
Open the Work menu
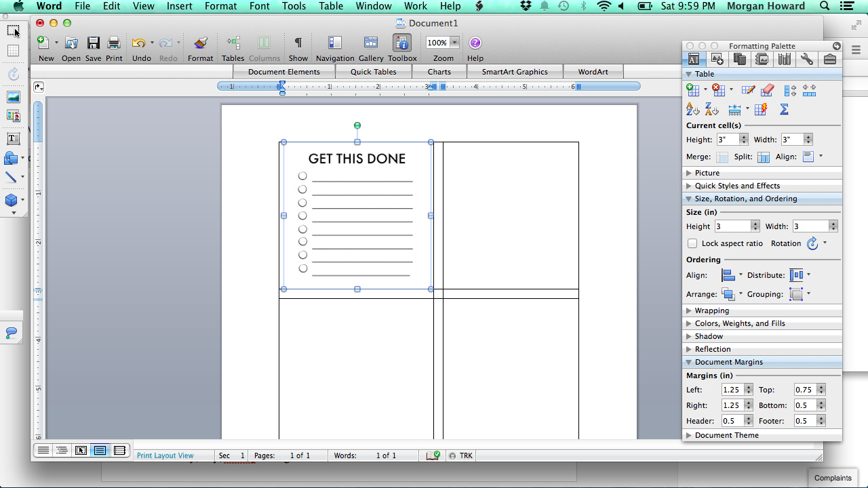click(x=416, y=6)
